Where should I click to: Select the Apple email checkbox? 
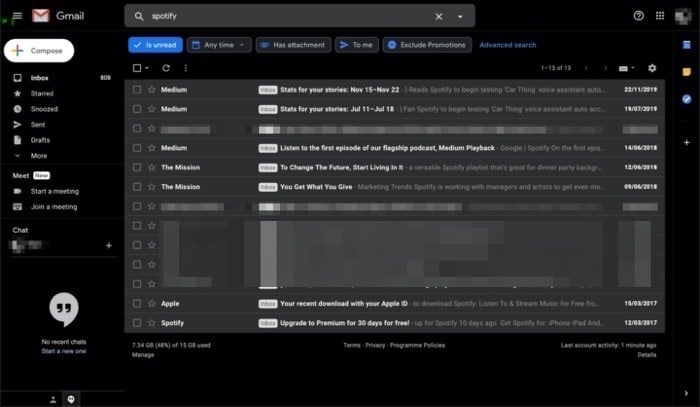click(137, 303)
